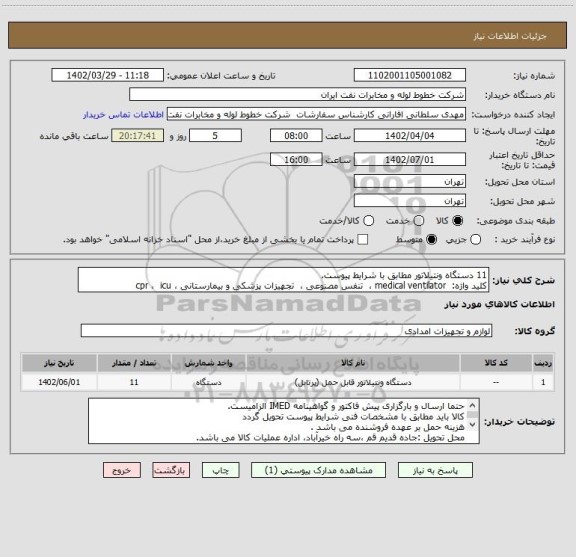The height and width of the screenshot is (557, 576).
Task: Select the کالا/خدمت radio button
Action: coord(368,221)
